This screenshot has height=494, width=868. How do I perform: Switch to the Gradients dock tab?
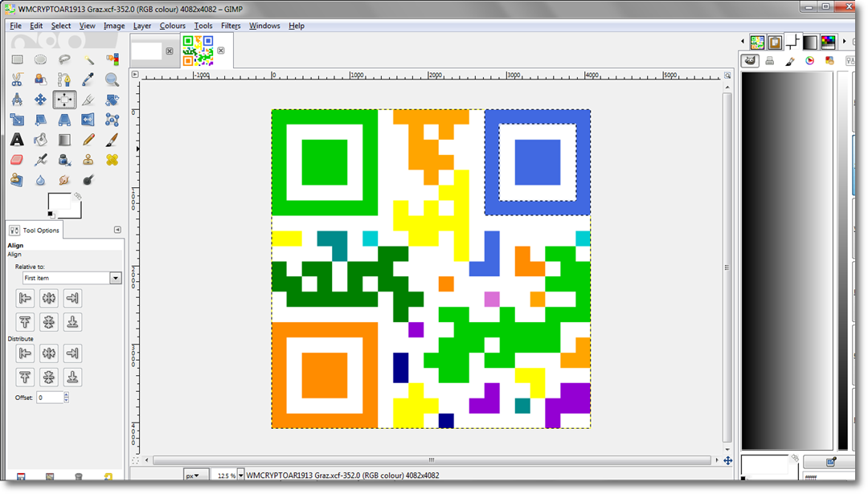click(810, 42)
